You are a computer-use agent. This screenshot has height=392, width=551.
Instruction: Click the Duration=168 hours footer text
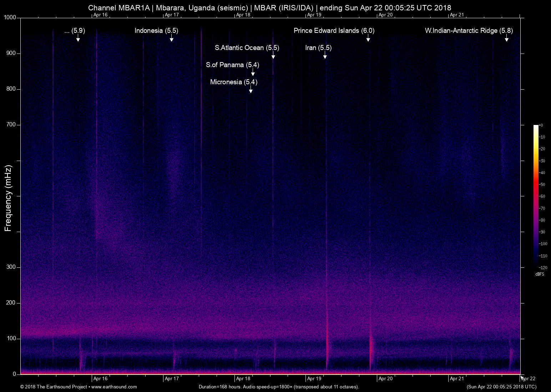[279, 387]
